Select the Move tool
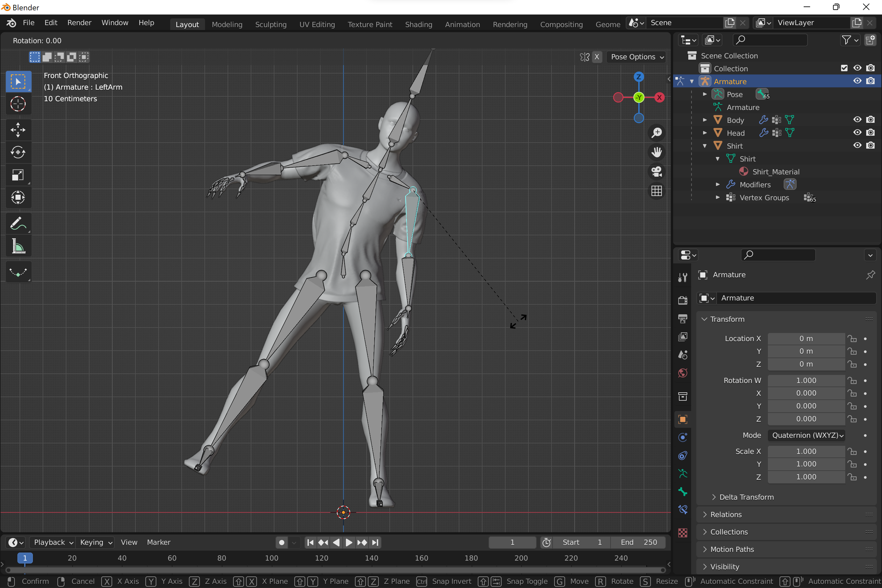This screenshot has height=588, width=882. pos(18,130)
